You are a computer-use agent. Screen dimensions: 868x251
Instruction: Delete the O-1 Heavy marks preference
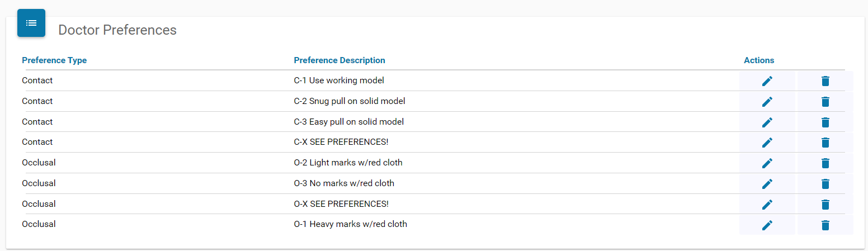tap(825, 225)
